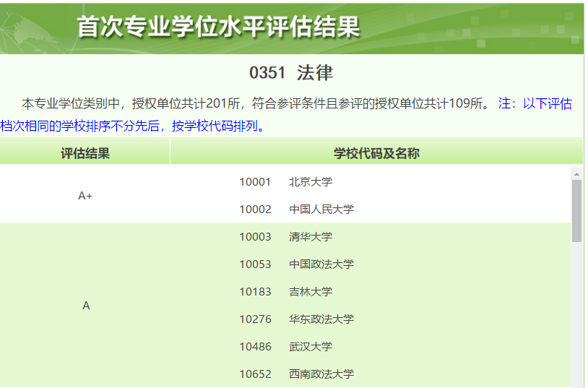Click school code 10001
Viewport: 588px width, 388px height.
[255, 182]
